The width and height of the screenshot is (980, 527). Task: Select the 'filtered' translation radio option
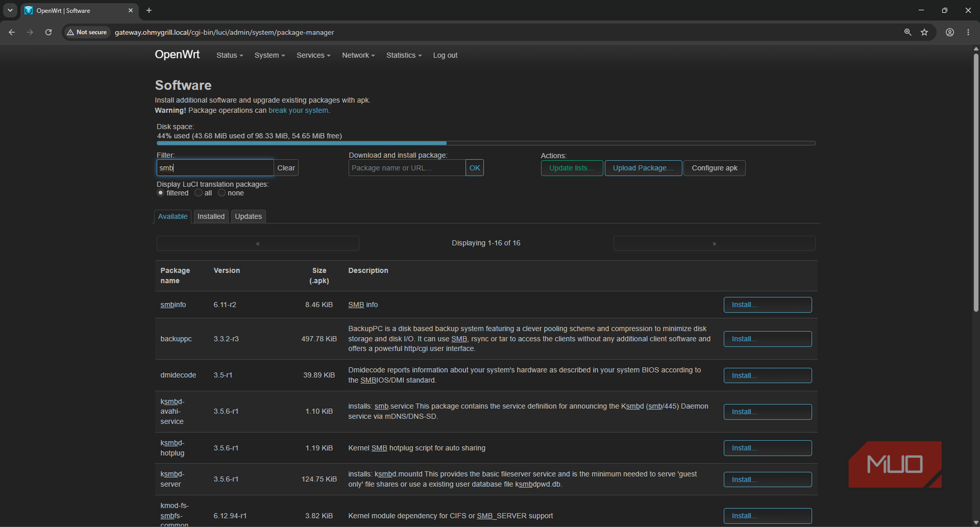160,193
